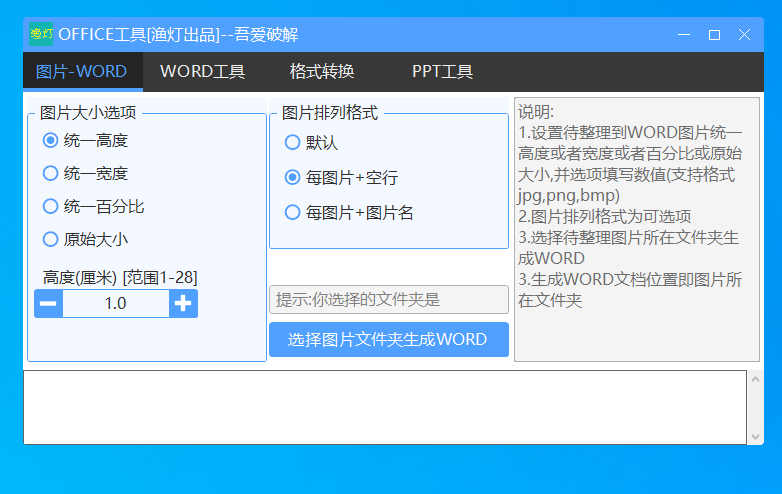
Task: Select 每图片+空行 layout format
Action: click(x=341, y=177)
